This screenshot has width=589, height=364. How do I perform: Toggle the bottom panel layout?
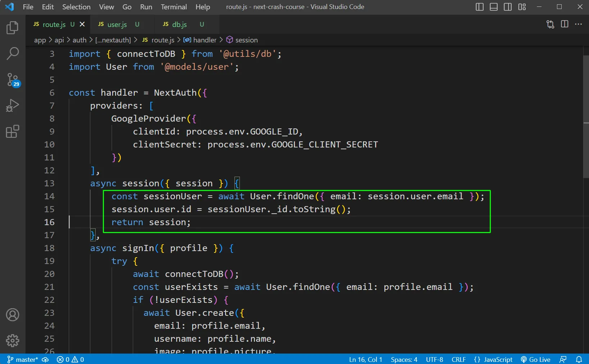point(493,7)
